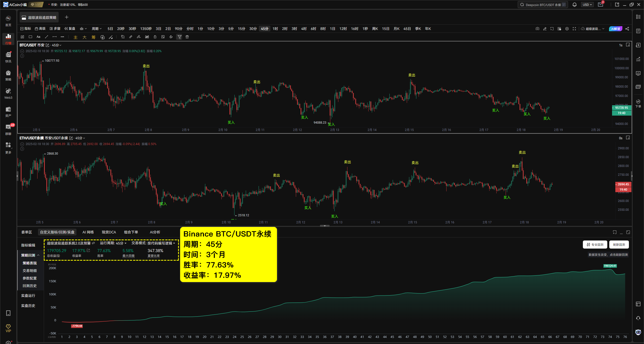The image size is (644, 344).
Task: Open the 策略 strategy sidebar icon
Action: pyautogui.click(x=8, y=75)
